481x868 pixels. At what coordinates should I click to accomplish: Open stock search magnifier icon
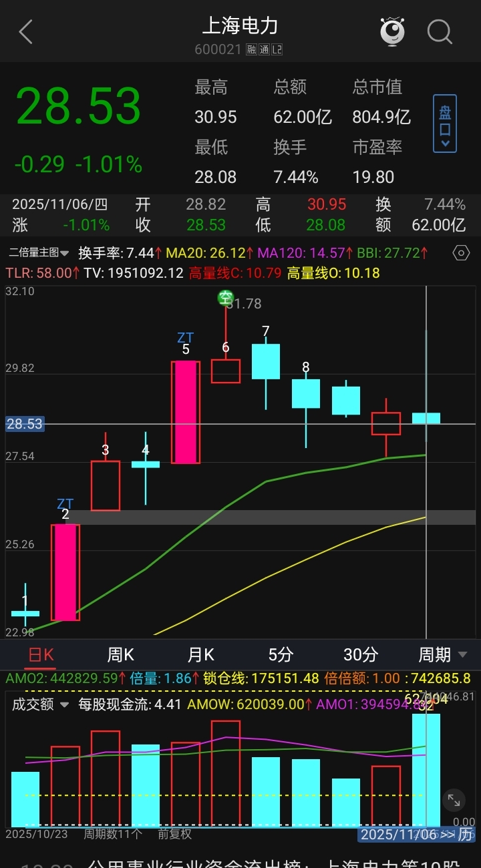click(x=440, y=31)
